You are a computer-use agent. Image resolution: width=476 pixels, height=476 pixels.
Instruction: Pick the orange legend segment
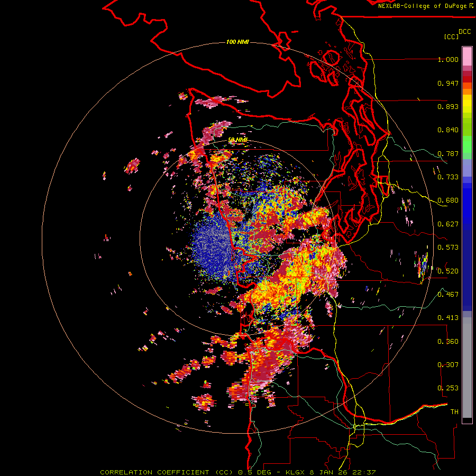(x=467, y=91)
